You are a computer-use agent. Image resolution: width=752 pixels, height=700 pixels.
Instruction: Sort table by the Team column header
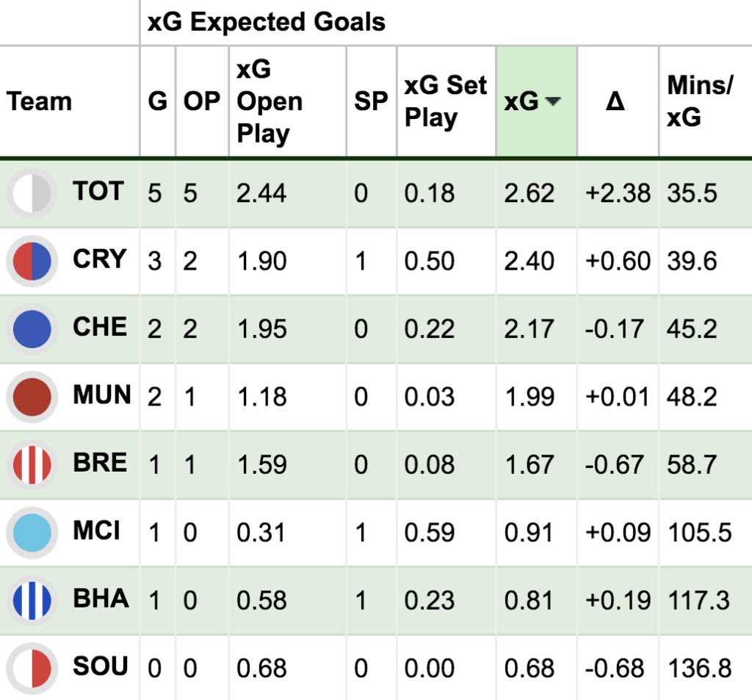click(40, 101)
